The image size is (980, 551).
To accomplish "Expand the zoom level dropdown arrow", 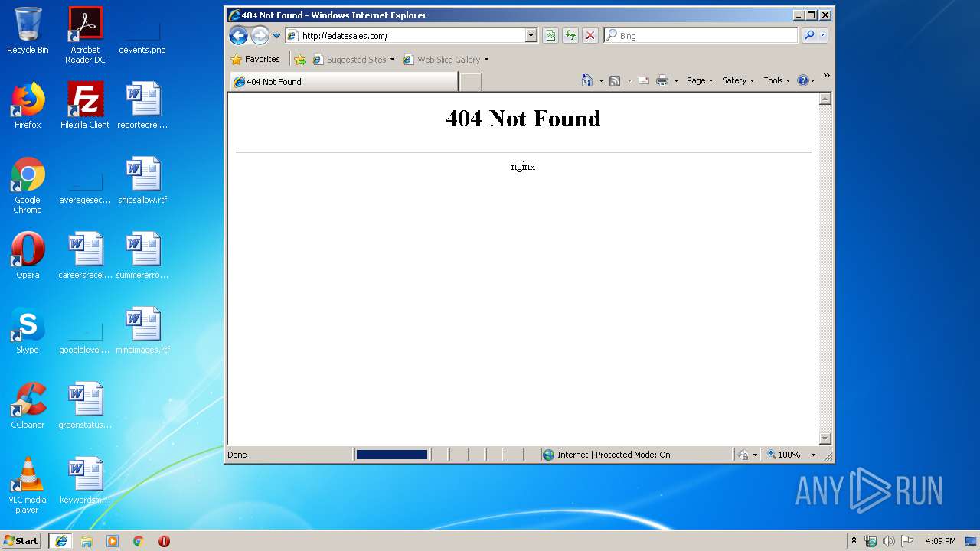I will coord(813,455).
